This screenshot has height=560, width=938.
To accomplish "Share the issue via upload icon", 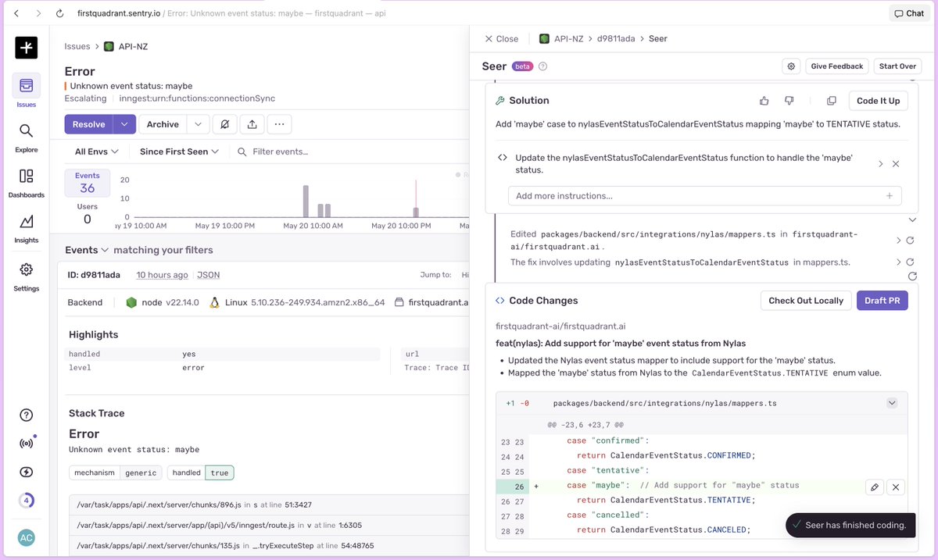I will (252, 124).
